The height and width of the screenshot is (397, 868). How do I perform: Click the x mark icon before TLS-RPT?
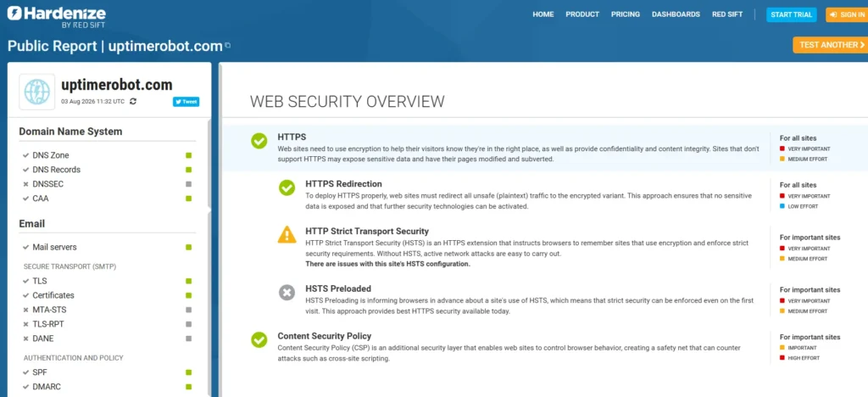(25, 324)
